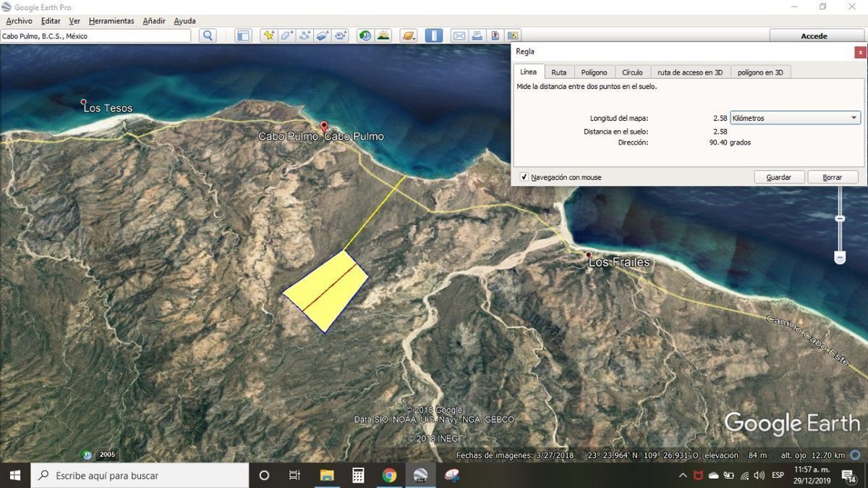Click the streaming status indicator in status bar
868x488 pixels.
tap(856, 455)
